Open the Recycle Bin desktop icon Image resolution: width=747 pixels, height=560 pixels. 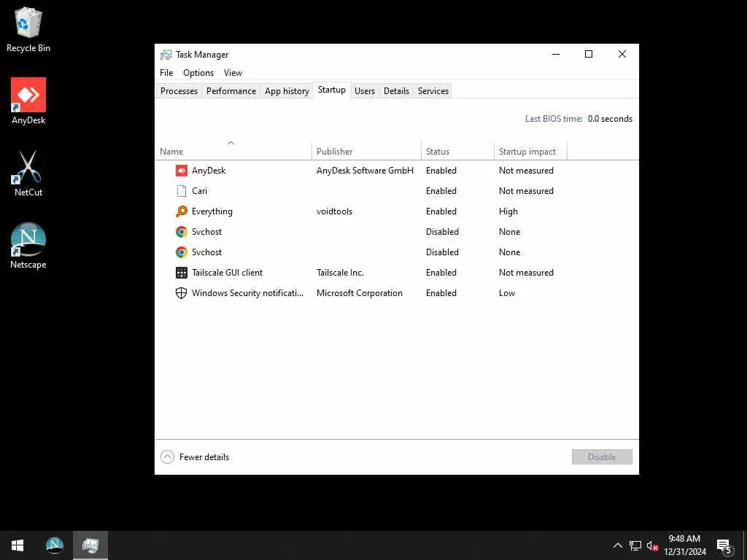tap(28, 29)
